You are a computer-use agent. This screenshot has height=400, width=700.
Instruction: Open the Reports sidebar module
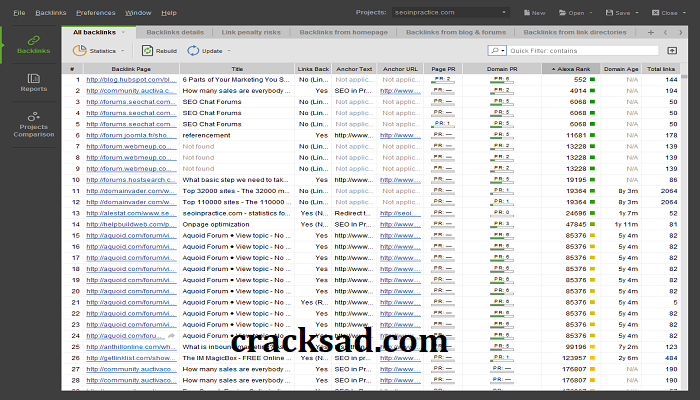[x=33, y=83]
